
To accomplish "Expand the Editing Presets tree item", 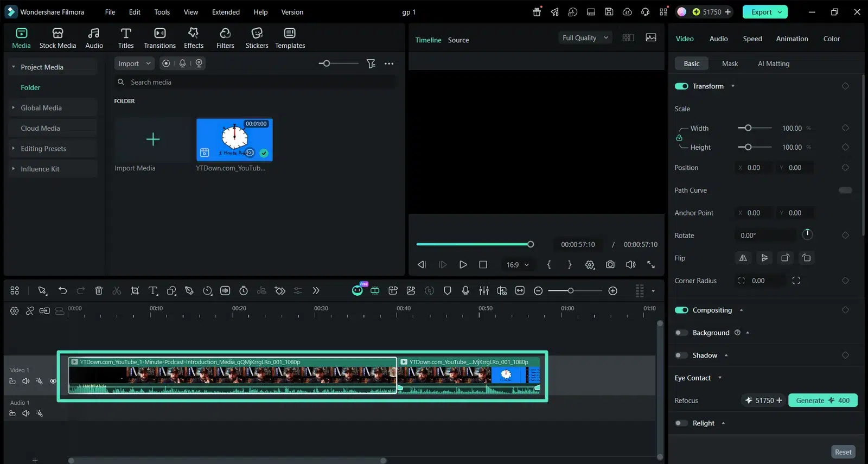I will 13,148.
